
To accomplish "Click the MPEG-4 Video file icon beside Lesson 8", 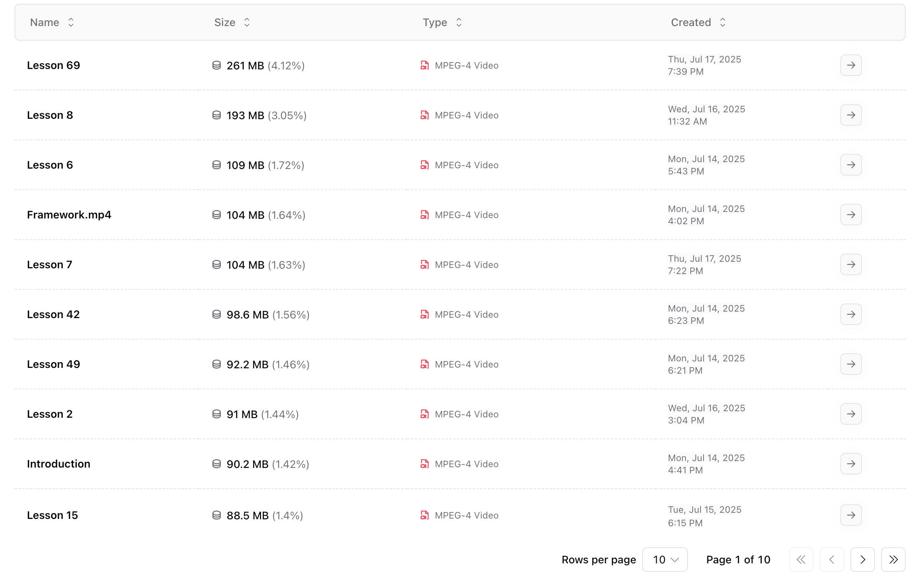I will point(424,115).
